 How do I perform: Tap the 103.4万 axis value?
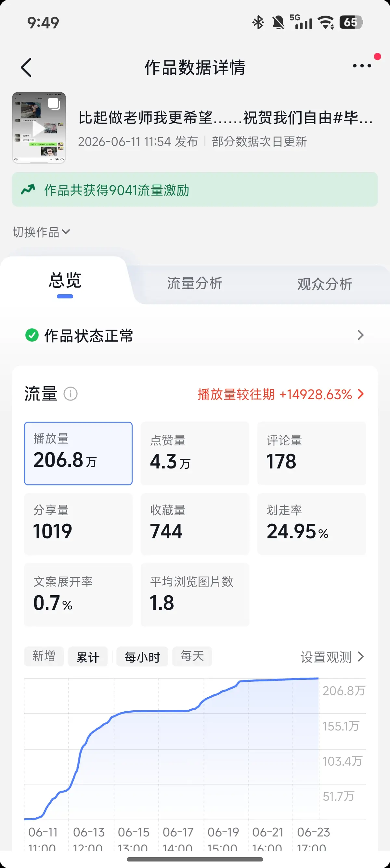(x=342, y=761)
